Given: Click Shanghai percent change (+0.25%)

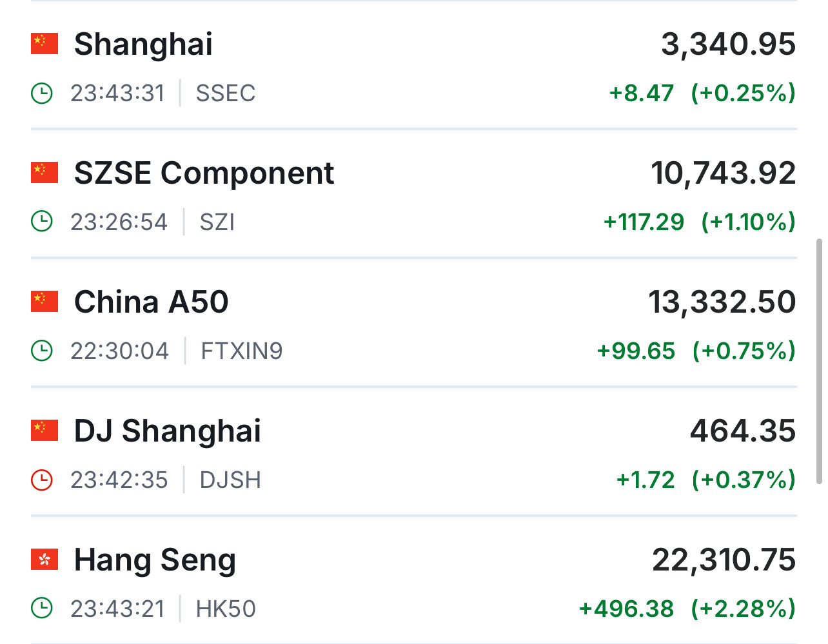Looking at the screenshot, I should click(x=743, y=93).
